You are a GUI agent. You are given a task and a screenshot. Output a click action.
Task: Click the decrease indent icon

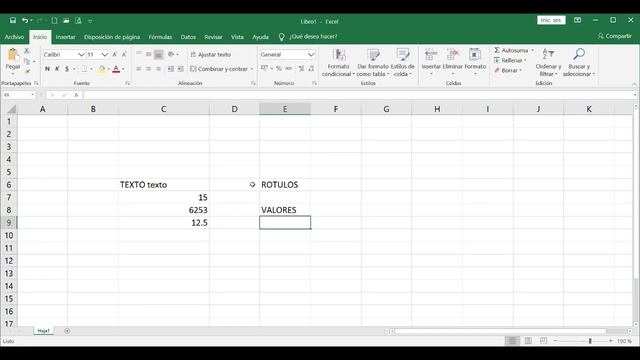coord(171,69)
